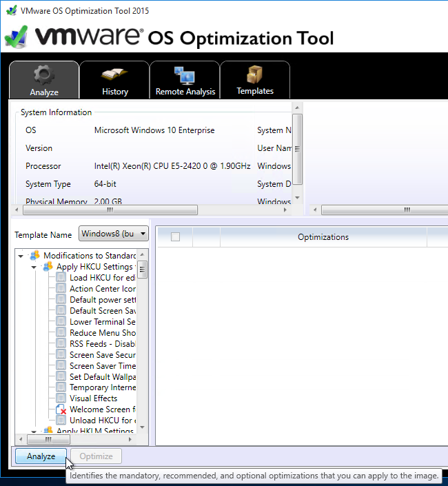This screenshot has width=448, height=486.
Task: Click the Apply HKCU Settings group icon
Action: click(48, 267)
